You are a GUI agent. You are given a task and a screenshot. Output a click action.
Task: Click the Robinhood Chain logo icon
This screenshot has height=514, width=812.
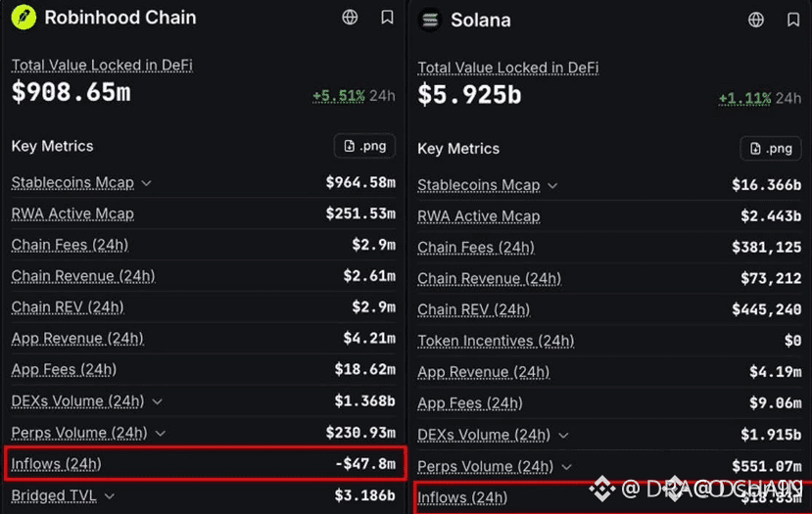(24, 17)
